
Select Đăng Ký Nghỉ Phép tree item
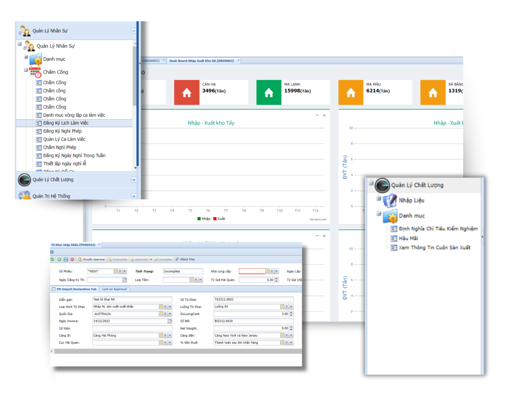pos(62,131)
